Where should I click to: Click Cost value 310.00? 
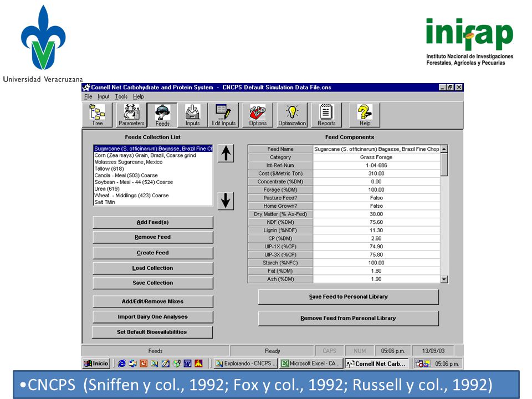coord(377,173)
